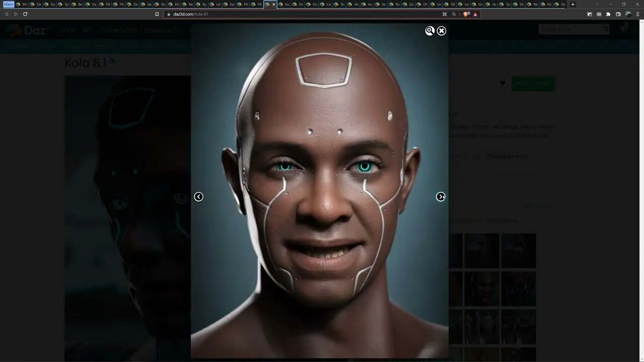
Task: Click the wishlist heart icon
Action: 502,83
